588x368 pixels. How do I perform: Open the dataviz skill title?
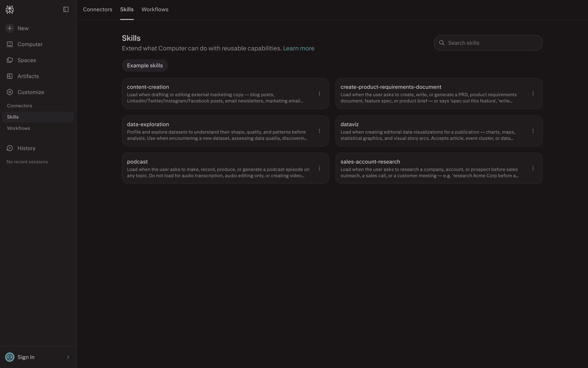tap(349, 124)
